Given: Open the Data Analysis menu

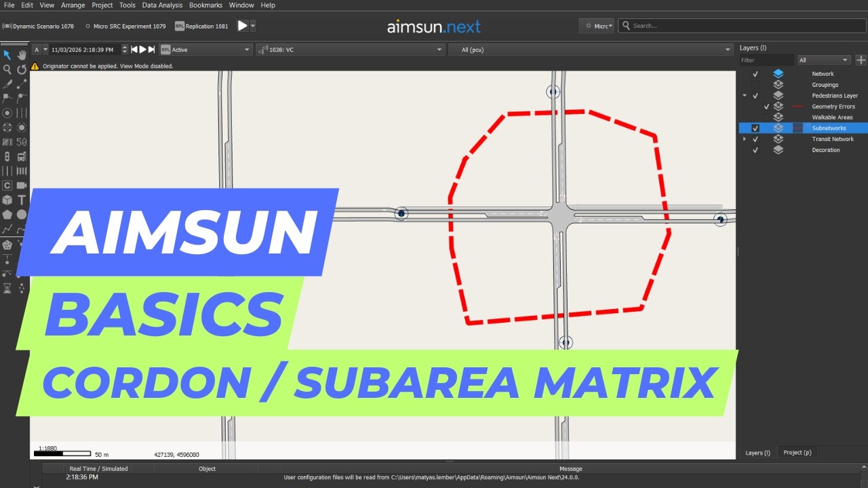Looking at the screenshot, I should coord(162,5).
